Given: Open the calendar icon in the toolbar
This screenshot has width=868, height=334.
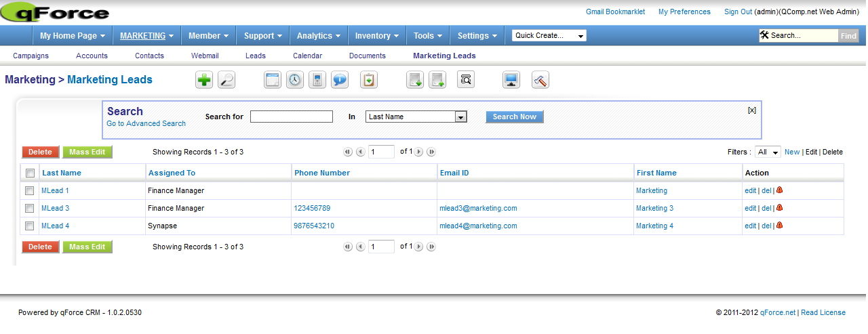Looking at the screenshot, I should 273,81.
